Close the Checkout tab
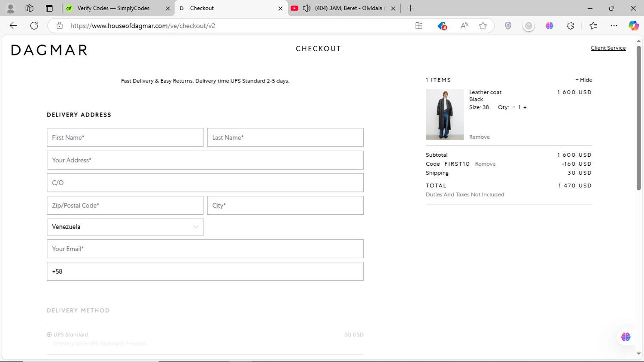 pyautogui.click(x=280, y=8)
